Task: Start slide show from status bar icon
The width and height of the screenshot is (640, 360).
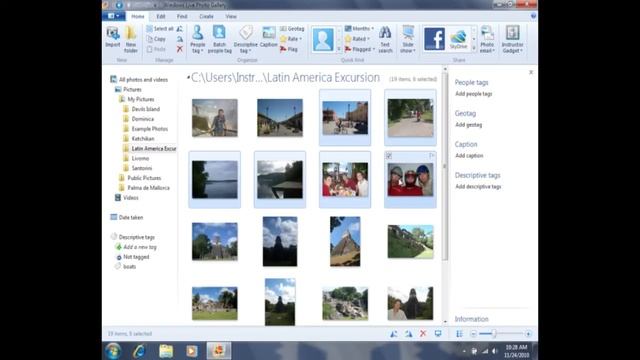Action: click(438, 334)
